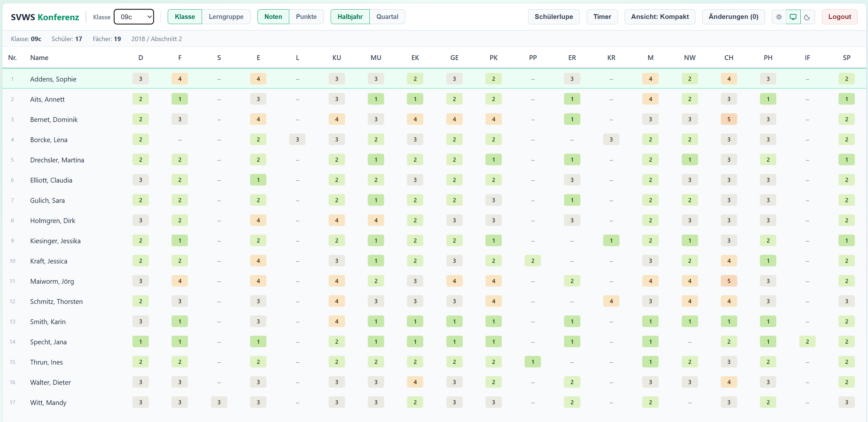Click Specht, Jana's IF grade 2
Screen dimensions: 868x422
pyautogui.click(x=807, y=342)
